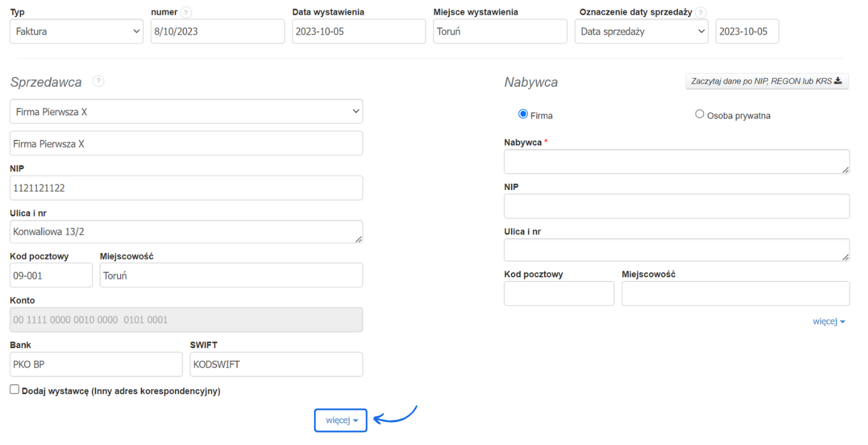Click the "Data wystawienia" date field

click(359, 31)
